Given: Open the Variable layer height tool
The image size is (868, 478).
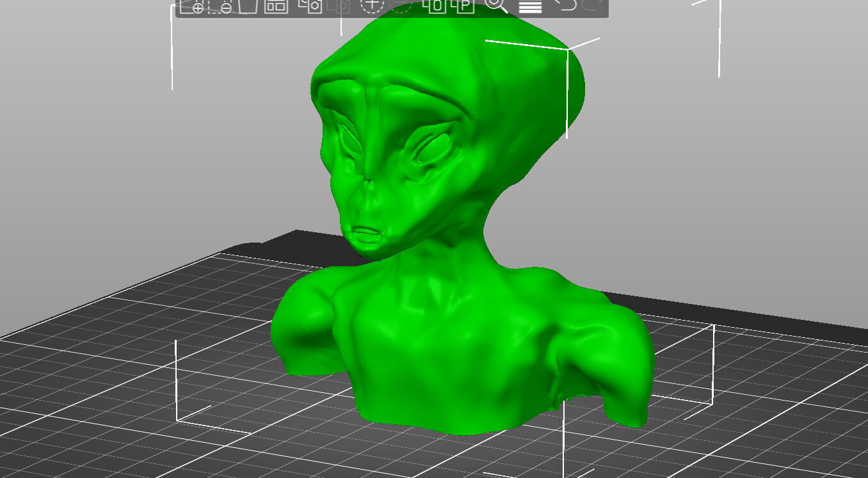Looking at the screenshot, I should tap(530, 6).
